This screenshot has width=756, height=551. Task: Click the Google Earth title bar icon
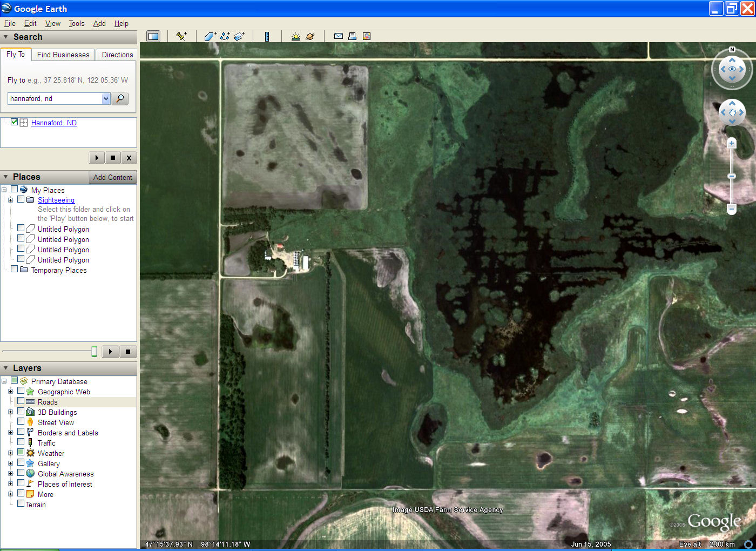point(6,9)
